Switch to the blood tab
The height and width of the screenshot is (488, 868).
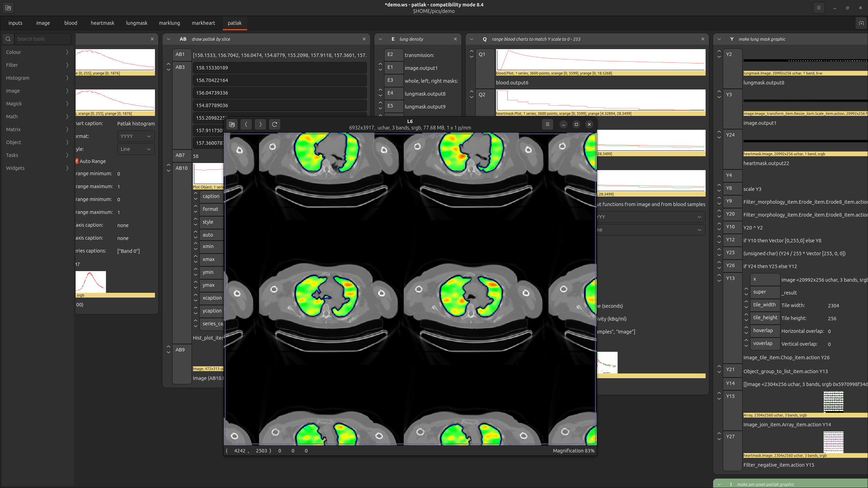71,23
